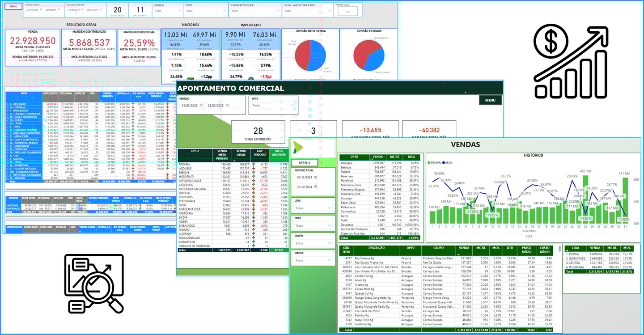Select the 6. ITUMBIARA store row
Image resolution: width=644 pixels, height=335 pixels.
tap(599, 267)
